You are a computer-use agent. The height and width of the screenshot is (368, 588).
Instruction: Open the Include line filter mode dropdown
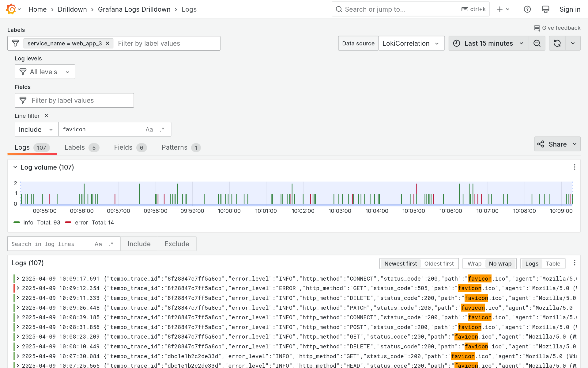pyautogui.click(x=36, y=129)
